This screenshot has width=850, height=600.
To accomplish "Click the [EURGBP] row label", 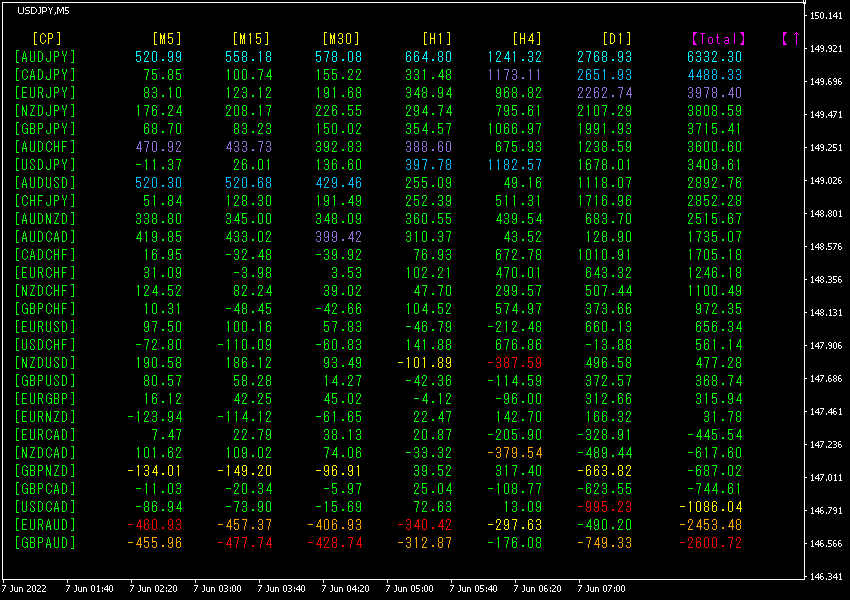I will click(45, 399).
